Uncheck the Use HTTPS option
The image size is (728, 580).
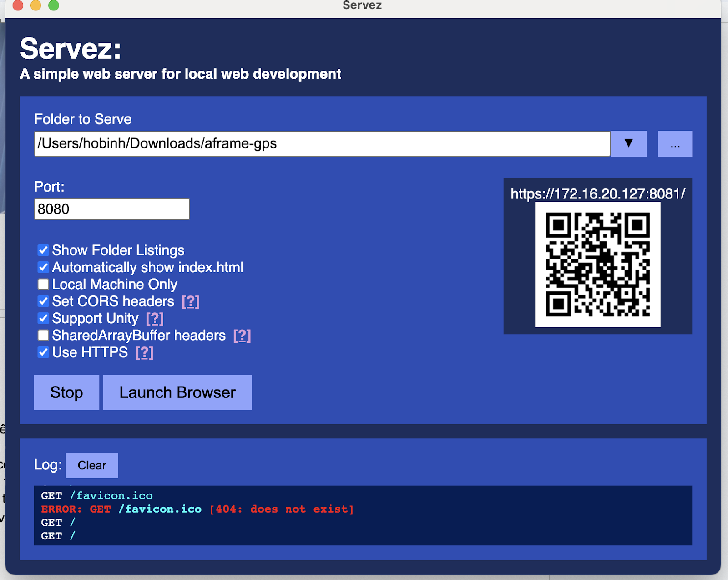pyautogui.click(x=43, y=352)
